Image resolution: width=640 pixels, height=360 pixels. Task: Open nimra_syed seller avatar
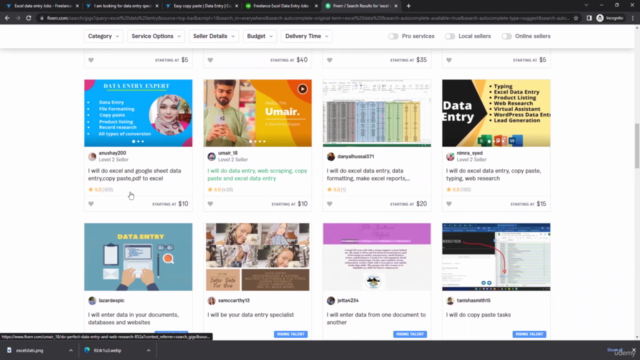(450, 156)
